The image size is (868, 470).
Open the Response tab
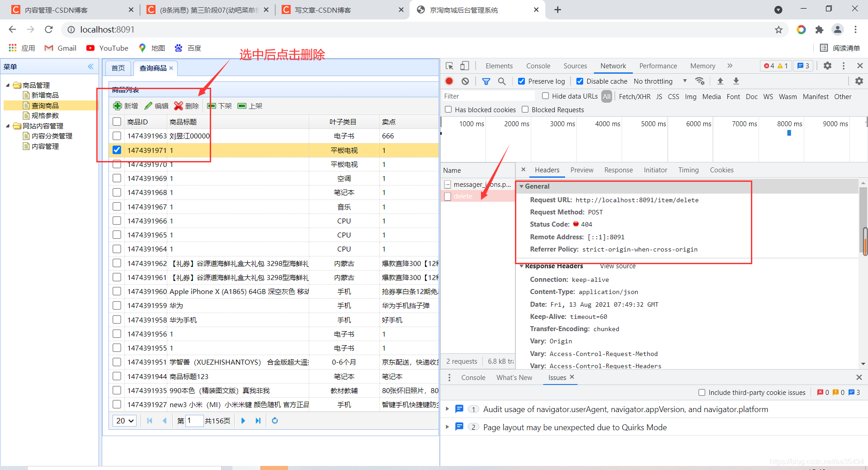[x=618, y=170]
